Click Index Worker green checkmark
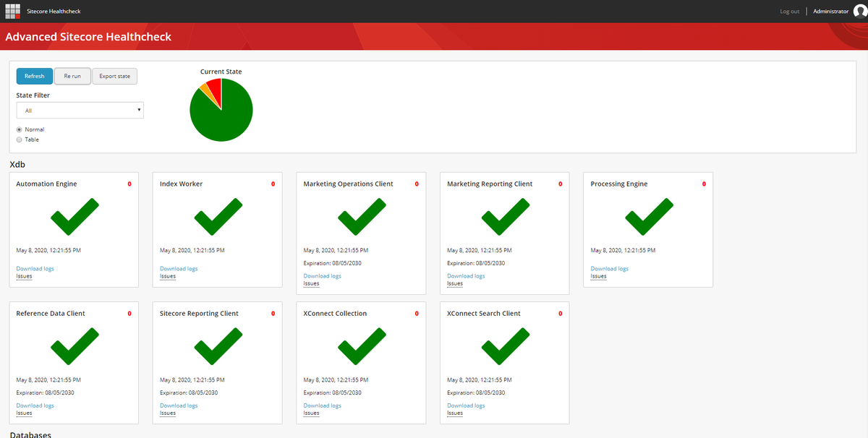Screen dimensions: 868x438 (218, 217)
